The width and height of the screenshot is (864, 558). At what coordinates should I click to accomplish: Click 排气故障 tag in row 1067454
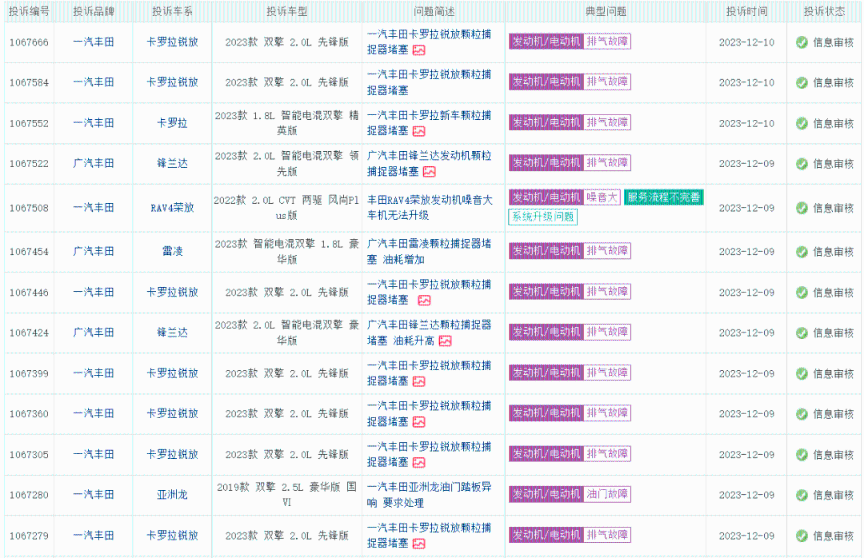[607, 251]
